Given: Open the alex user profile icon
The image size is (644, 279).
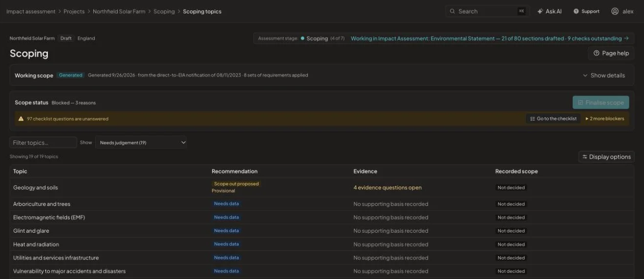Looking at the screenshot, I should 615,11.
